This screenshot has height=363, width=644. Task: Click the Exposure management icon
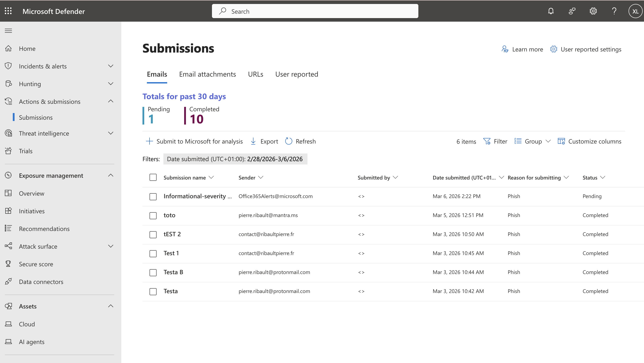pyautogui.click(x=9, y=175)
